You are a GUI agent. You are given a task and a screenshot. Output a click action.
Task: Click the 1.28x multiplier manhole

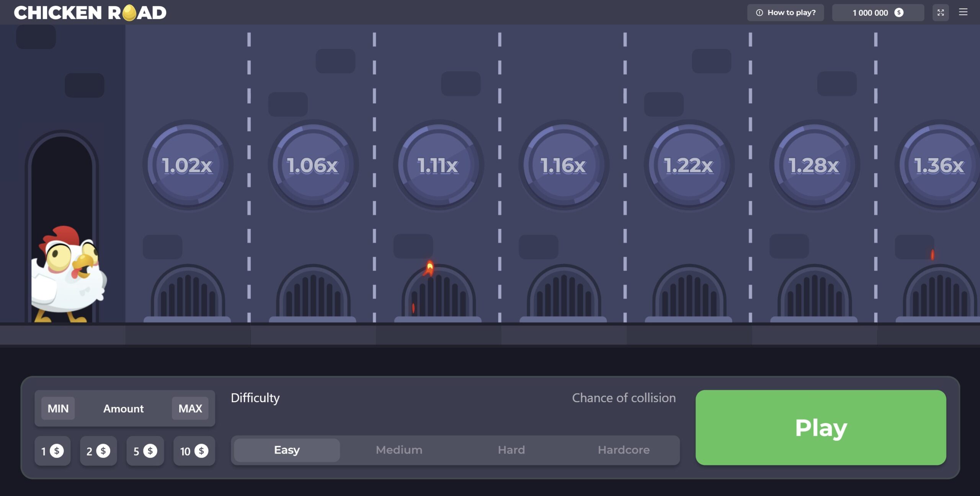point(814,165)
